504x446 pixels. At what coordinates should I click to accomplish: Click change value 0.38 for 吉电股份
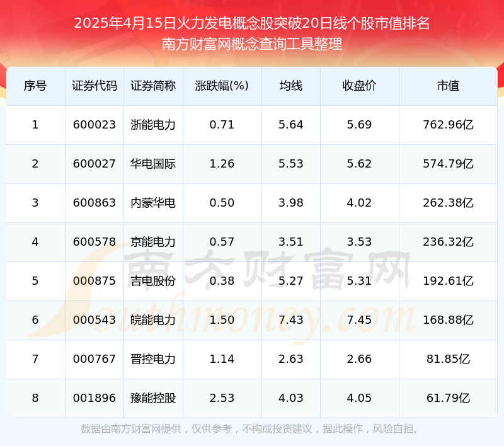click(222, 281)
